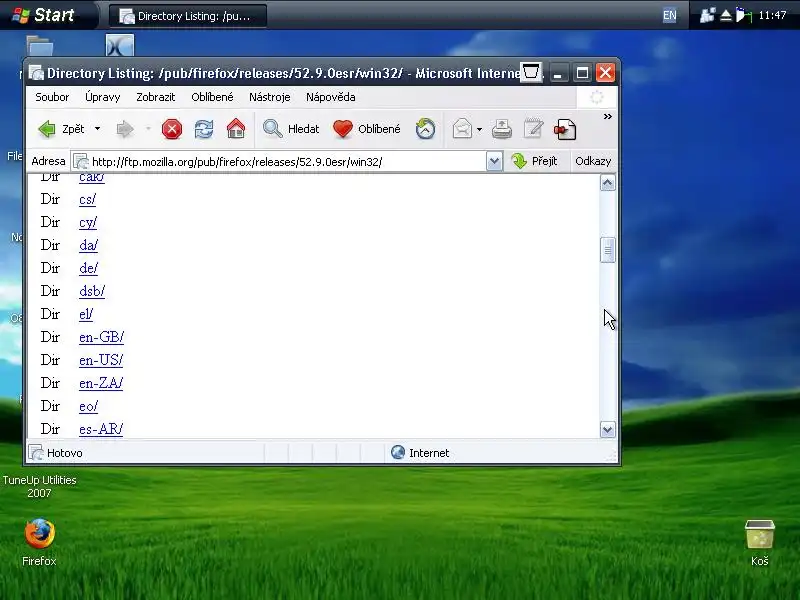Click the Internet zone globe icon
Image resolution: width=800 pixels, height=600 pixels.
[397, 453]
